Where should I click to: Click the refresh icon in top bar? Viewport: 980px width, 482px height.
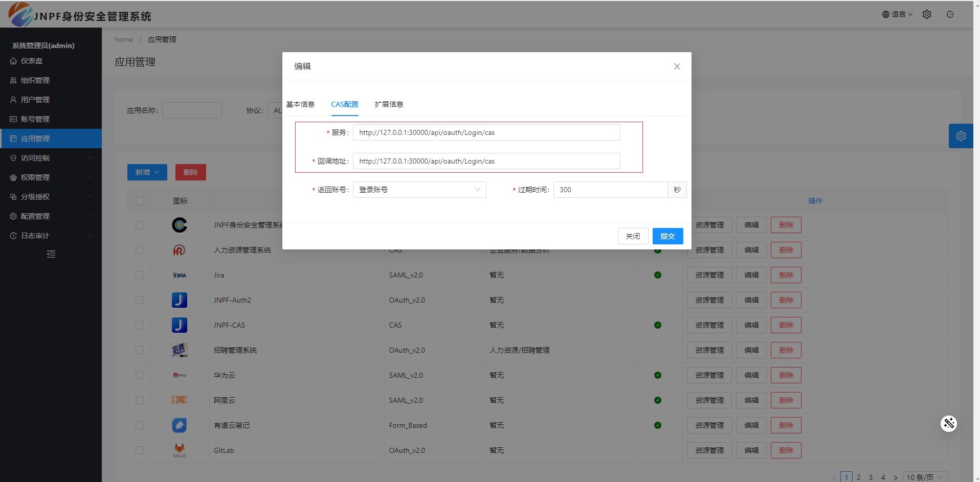point(950,14)
